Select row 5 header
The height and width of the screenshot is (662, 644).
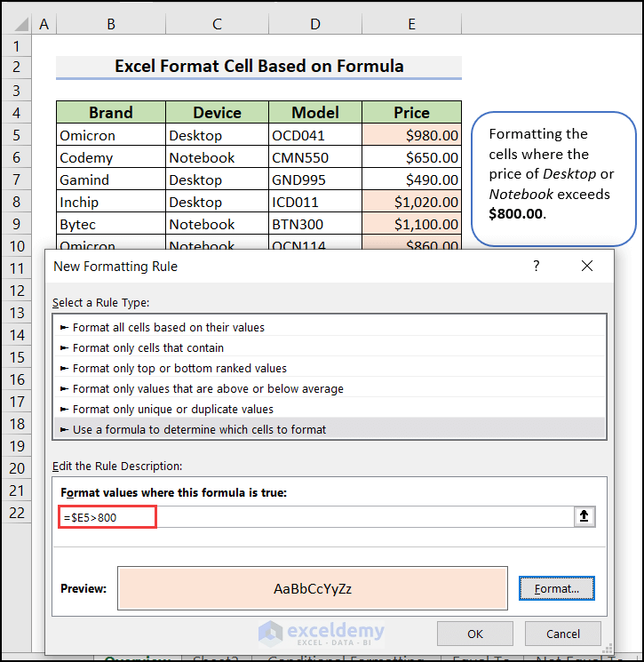pos(17,135)
